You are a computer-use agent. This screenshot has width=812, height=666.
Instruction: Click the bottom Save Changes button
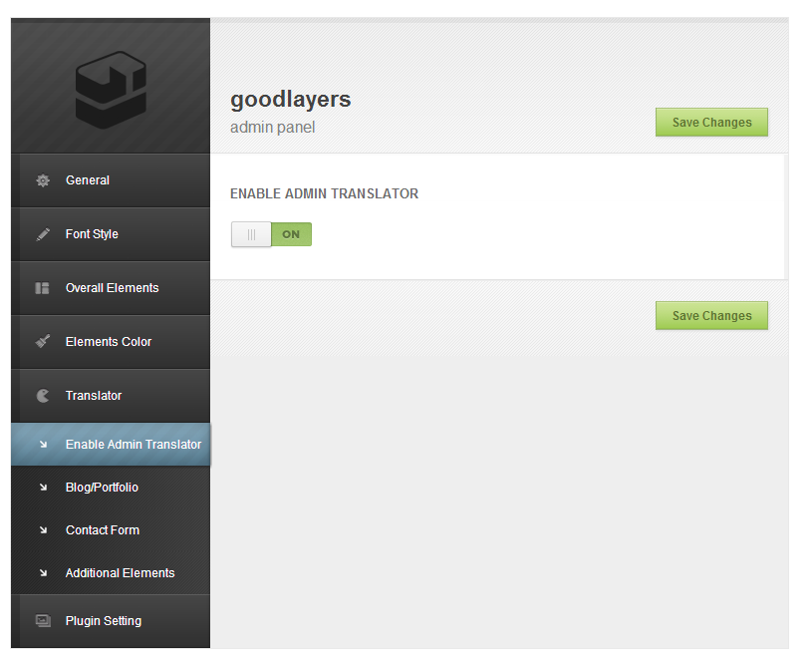[711, 316]
